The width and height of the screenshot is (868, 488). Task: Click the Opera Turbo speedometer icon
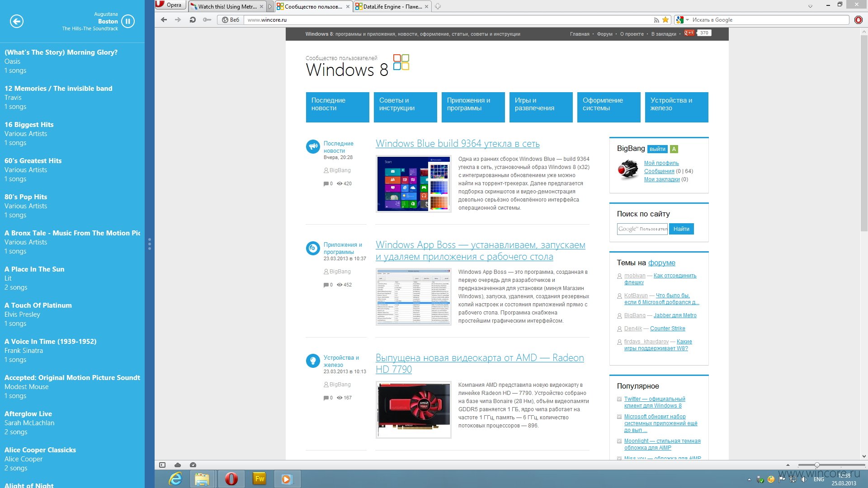tap(193, 465)
